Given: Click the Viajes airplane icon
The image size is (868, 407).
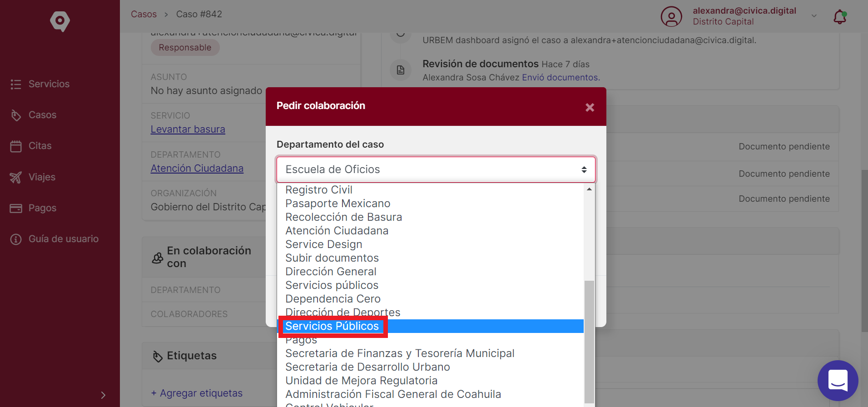Looking at the screenshot, I should pyautogui.click(x=16, y=177).
